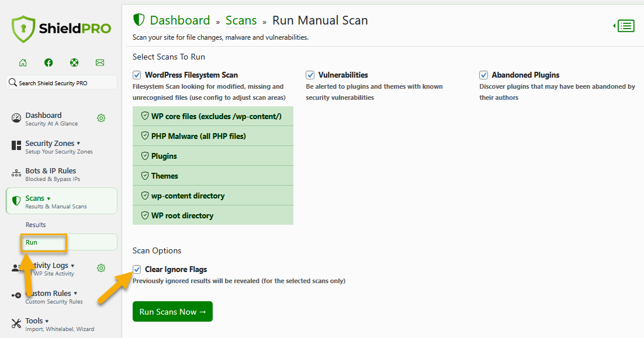Click shield icon beside WP root directory
Image resolution: width=644 pixels, height=338 pixels.
pos(145,215)
